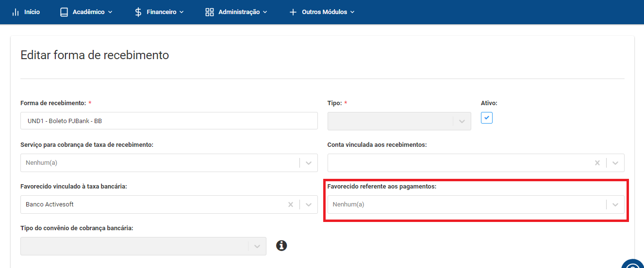Click the Administração grid icon
Viewport: 644px width, 268px height.
[210, 12]
